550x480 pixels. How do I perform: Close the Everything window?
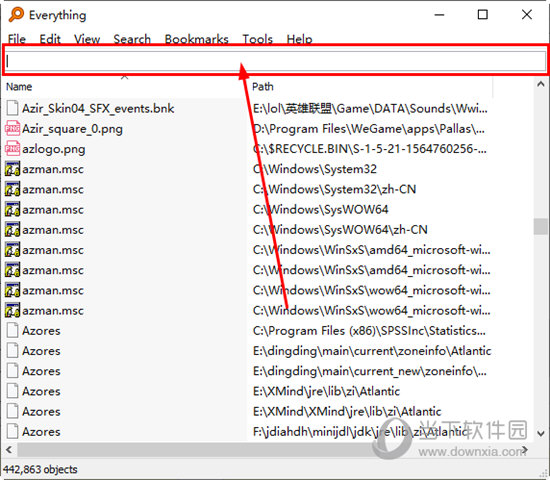tap(527, 15)
